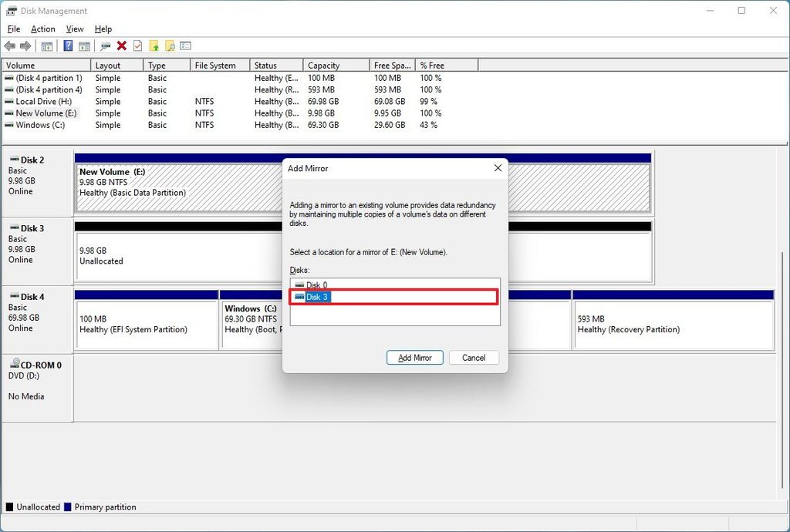Click the Add Mirror button
This screenshot has width=790, height=532.
[414, 357]
